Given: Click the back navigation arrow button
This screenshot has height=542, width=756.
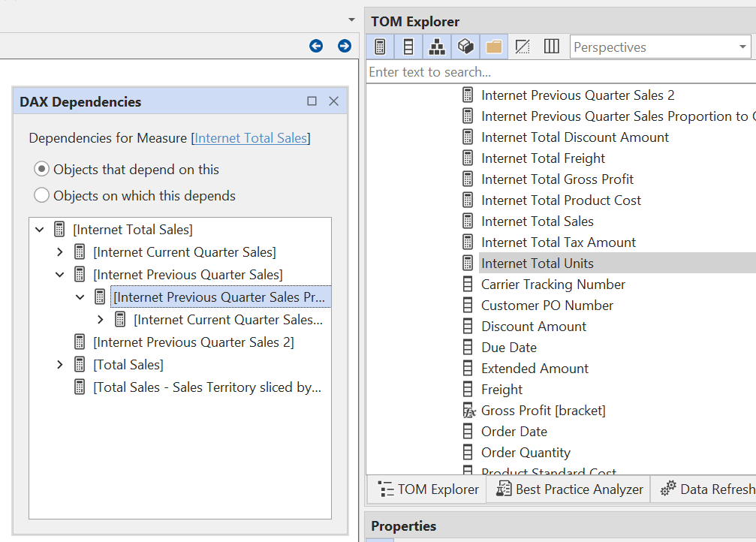Looking at the screenshot, I should (316, 46).
